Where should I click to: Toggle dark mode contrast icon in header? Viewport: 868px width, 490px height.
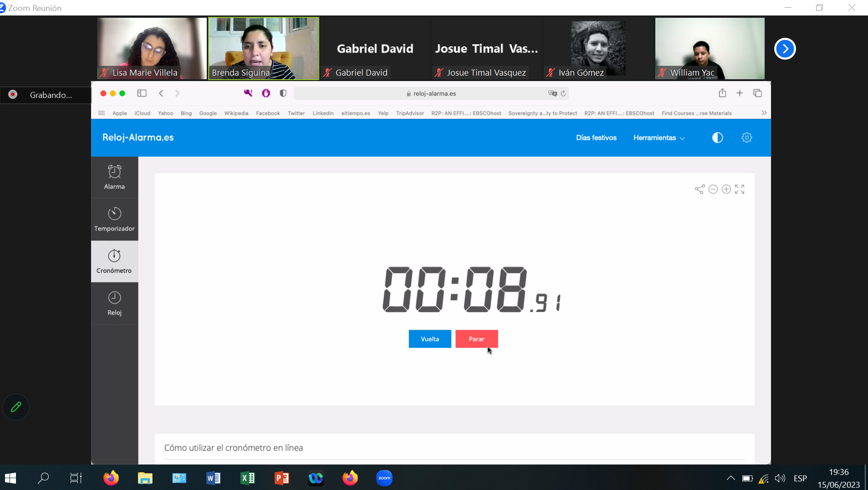717,138
